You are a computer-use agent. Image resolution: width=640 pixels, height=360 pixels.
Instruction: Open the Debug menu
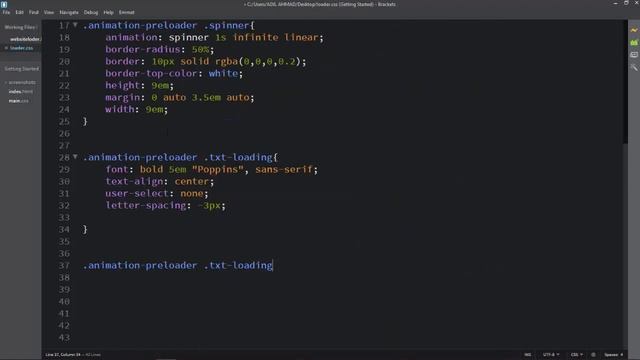(91, 12)
